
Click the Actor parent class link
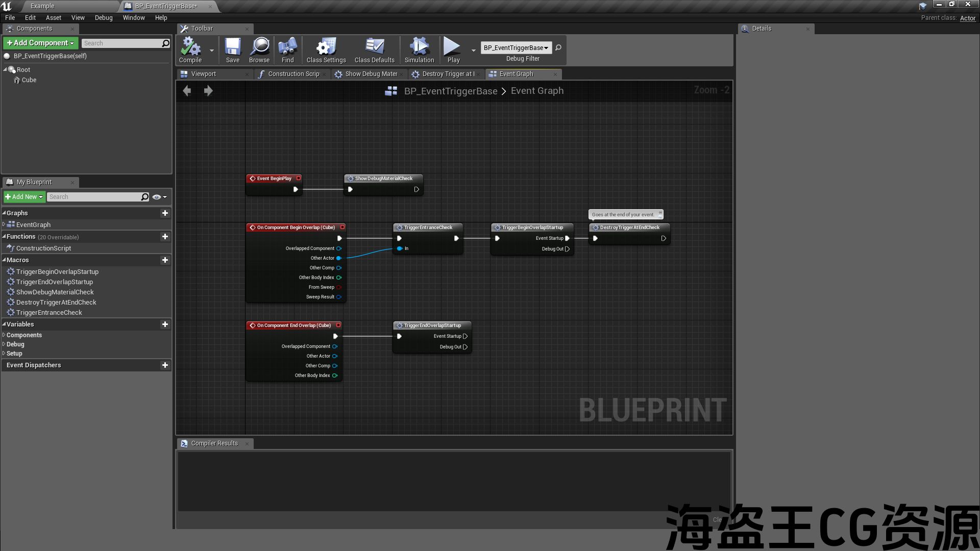(967, 18)
